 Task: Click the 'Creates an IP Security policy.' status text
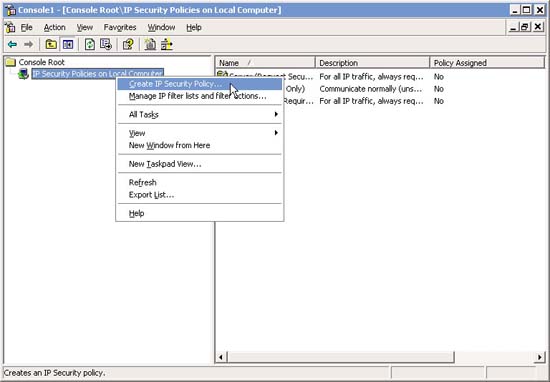point(54,373)
